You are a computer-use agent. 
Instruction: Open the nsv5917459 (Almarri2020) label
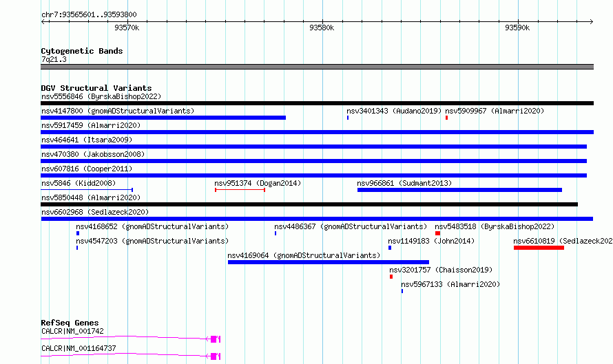pos(91,125)
